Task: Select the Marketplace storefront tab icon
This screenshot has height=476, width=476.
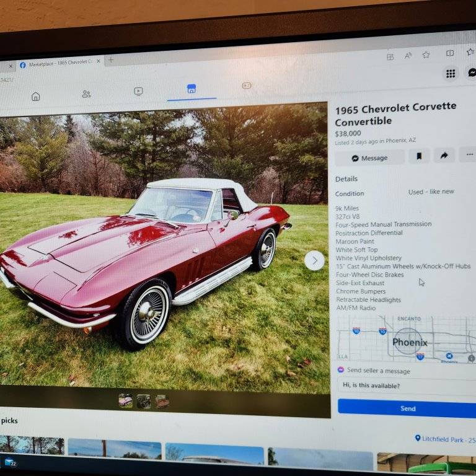Action: pos(192,89)
